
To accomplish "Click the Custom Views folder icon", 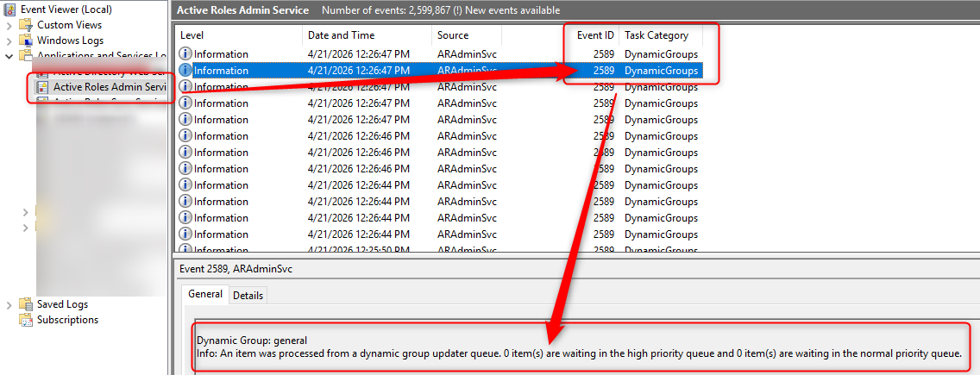I will click(x=26, y=25).
